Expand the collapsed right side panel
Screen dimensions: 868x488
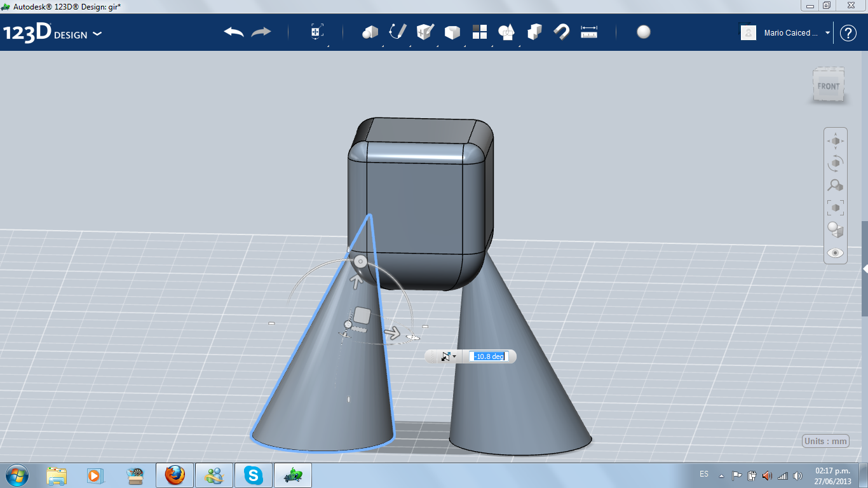click(x=865, y=269)
